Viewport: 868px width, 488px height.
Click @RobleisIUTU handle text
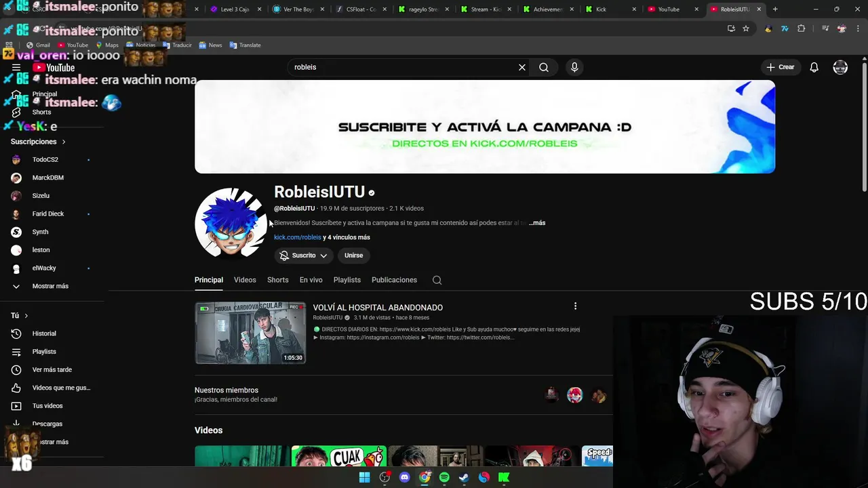click(x=294, y=209)
